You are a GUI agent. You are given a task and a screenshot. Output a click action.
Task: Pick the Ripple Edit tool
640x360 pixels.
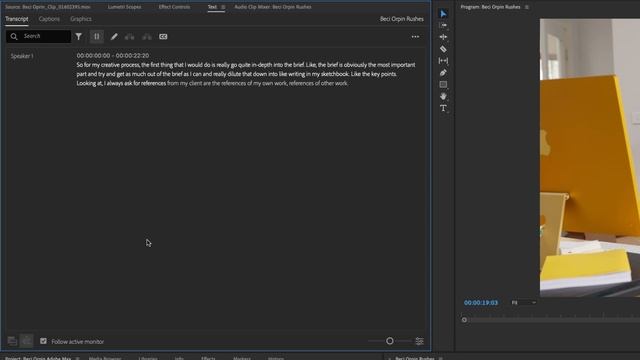coord(443,37)
